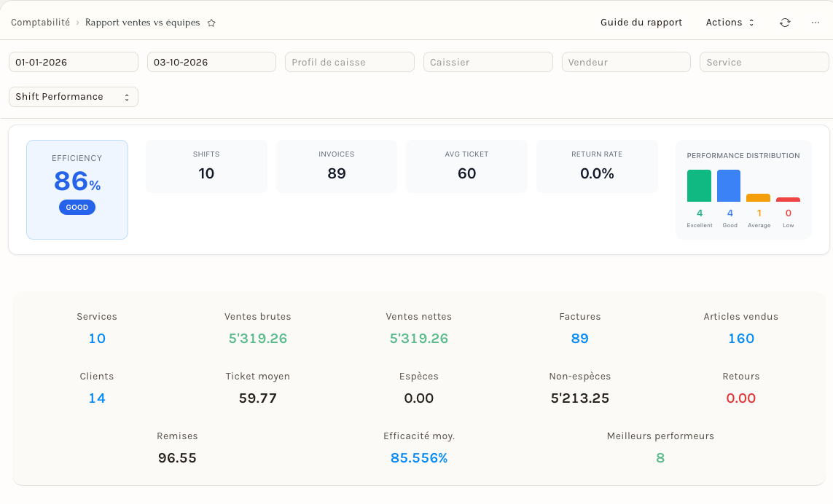Image resolution: width=833 pixels, height=504 pixels.
Task: Open Guide du rapport
Action: [x=641, y=23]
